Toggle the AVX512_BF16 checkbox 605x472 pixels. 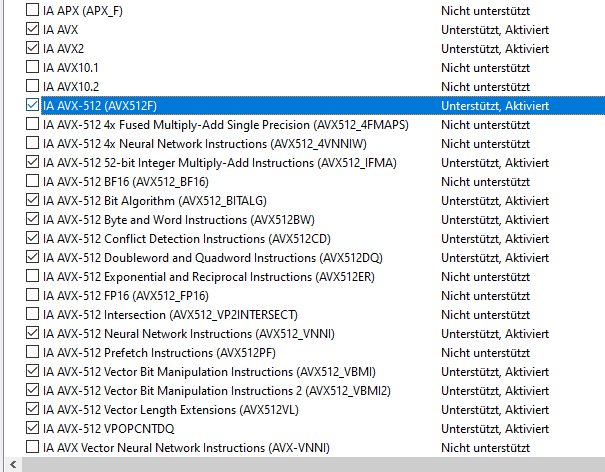33,182
